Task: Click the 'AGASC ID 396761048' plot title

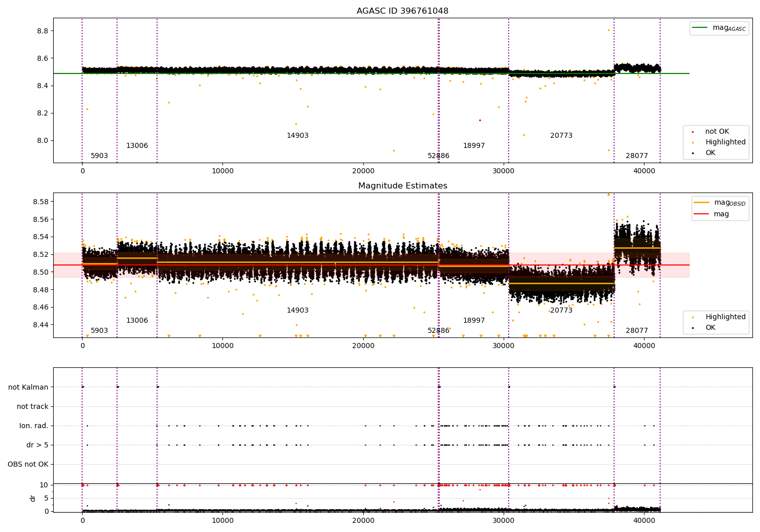Action: [402, 11]
